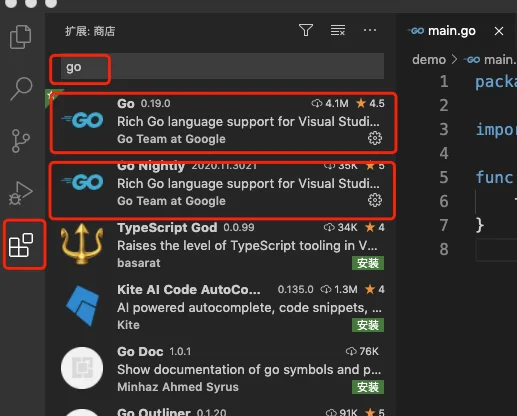Open the Explorer files icon
This screenshot has height=416, width=517.
(21, 37)
